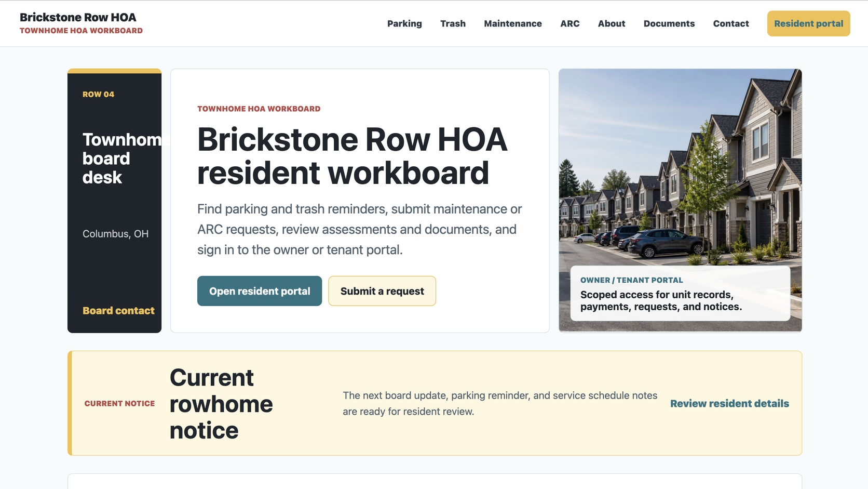Screen dimensions: 868x489
Task: Click the Current Notice label
Action: [x=119, y=403]
